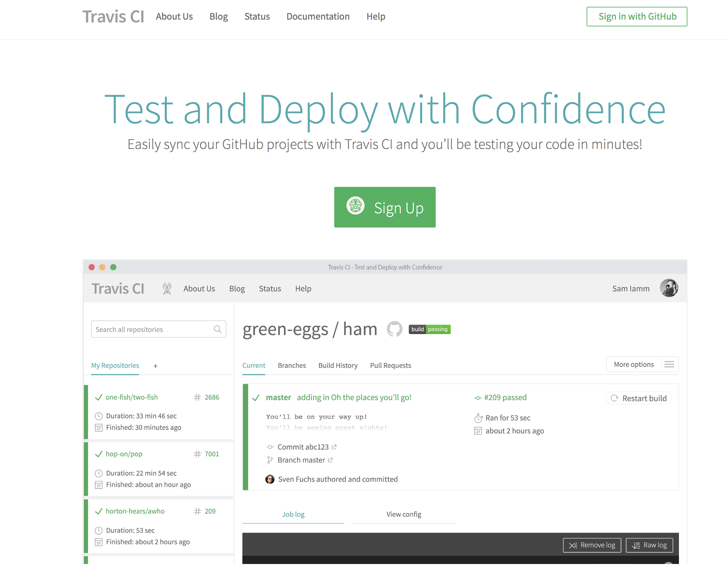
Task: Click Sign in with GitHub button
Action: pyautogui.click(x=637, y=16)
